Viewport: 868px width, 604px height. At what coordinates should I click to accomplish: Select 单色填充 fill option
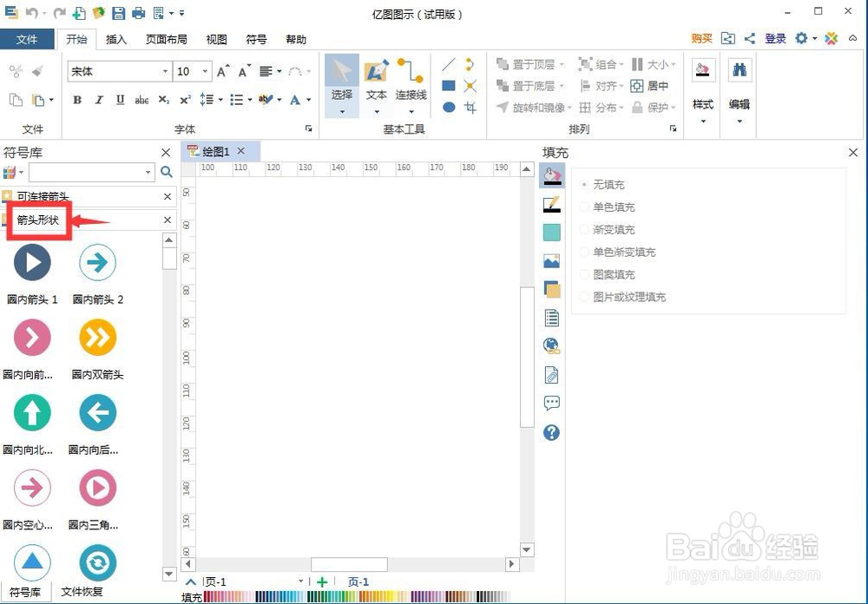pyautogui.click(x=608, y=207)
